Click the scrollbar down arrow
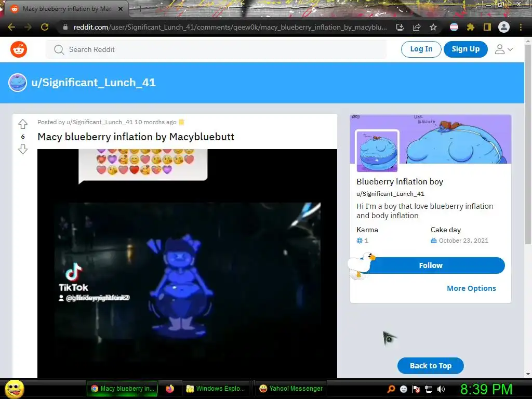 click(528, 374)
